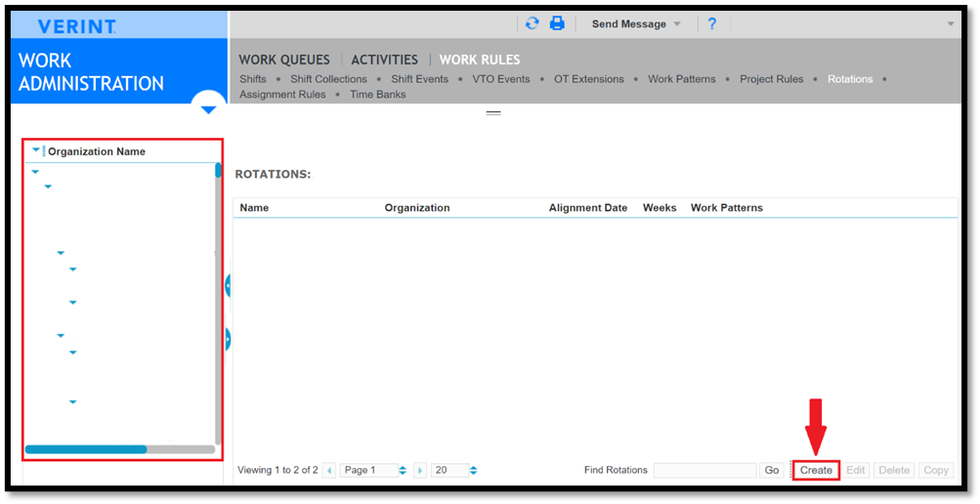The height and width of the screenshot is (504, 980).
Task: Select the Rotations submenu item
Action: coord(850,79)
